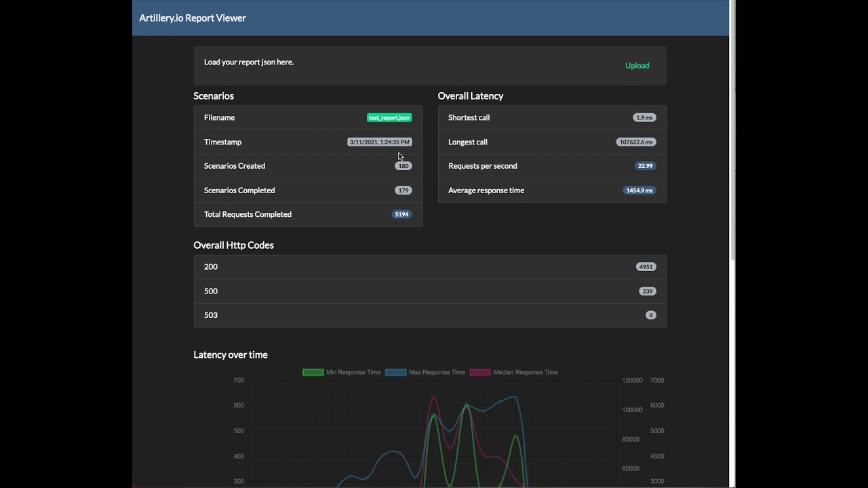The height and width of the screenshot is (488, 868).
Task: Click the Requests per second label
Action: 483,166
